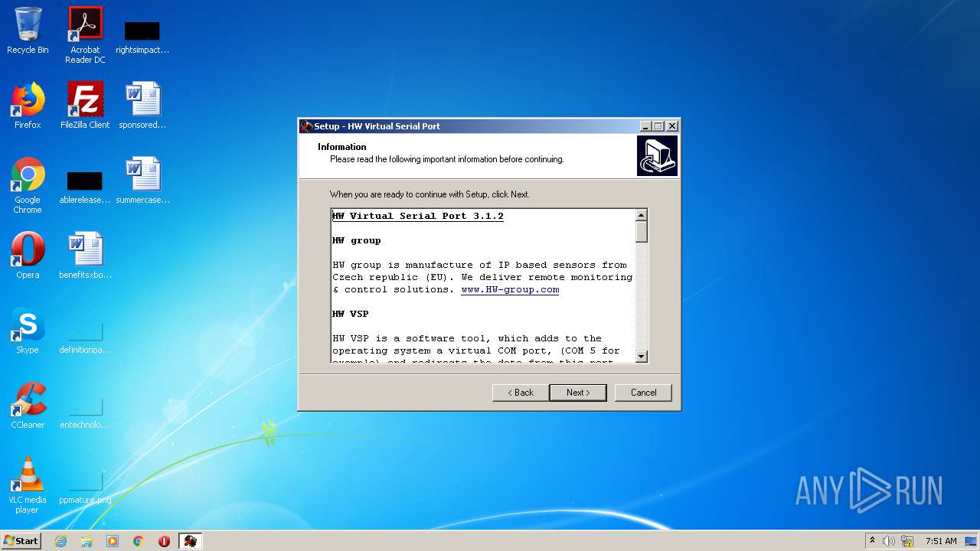Open Internet Explorer from the taskbar
The width and height of the screenshot is (980, 551).
pyautogui.click(x=61, y=541)
